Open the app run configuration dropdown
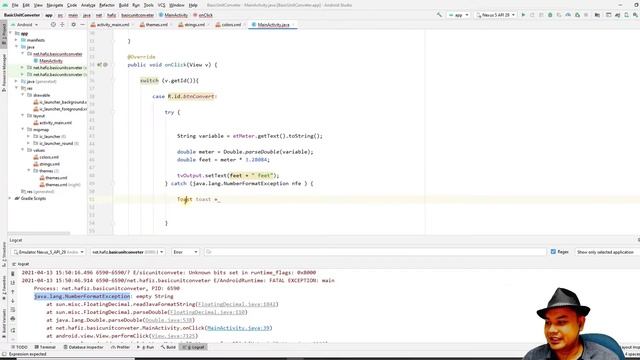Screen dimensions: 640x360 [458, 15]
